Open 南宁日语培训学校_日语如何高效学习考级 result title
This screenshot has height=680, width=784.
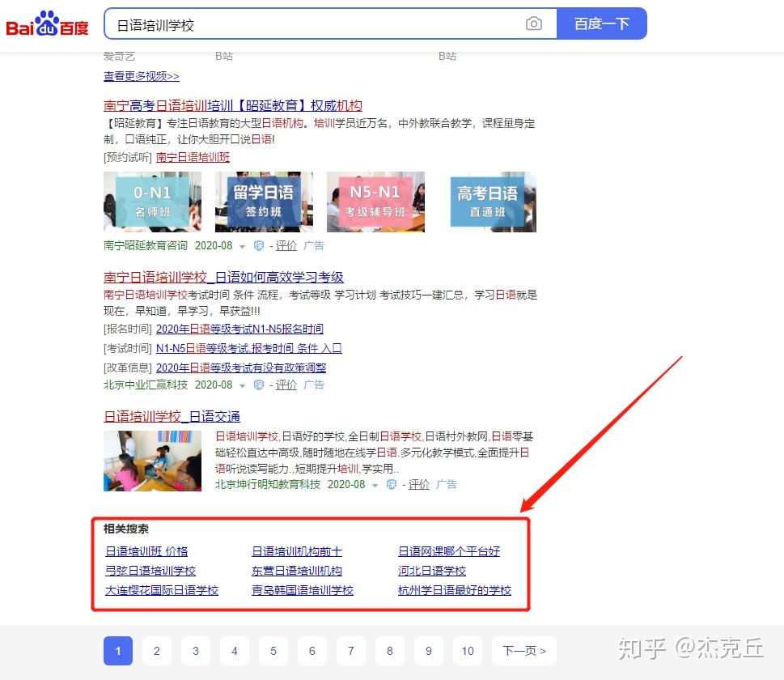click(223, 277)
